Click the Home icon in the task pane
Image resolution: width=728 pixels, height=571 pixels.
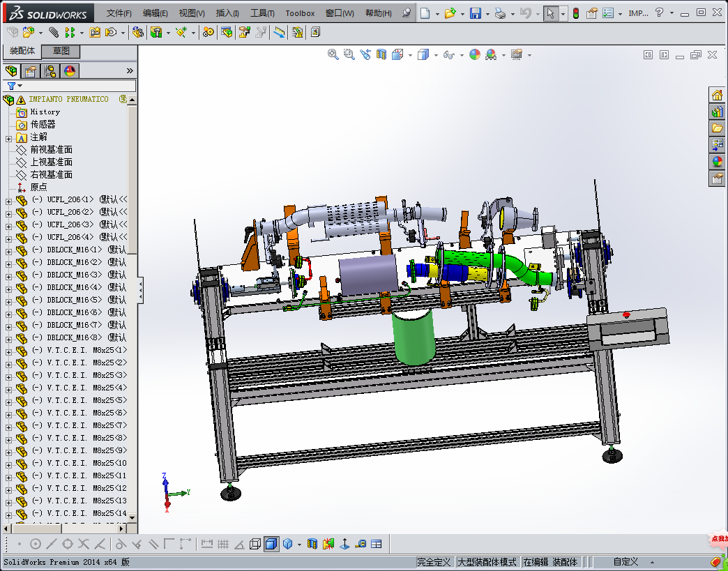[x=717, y=96]
